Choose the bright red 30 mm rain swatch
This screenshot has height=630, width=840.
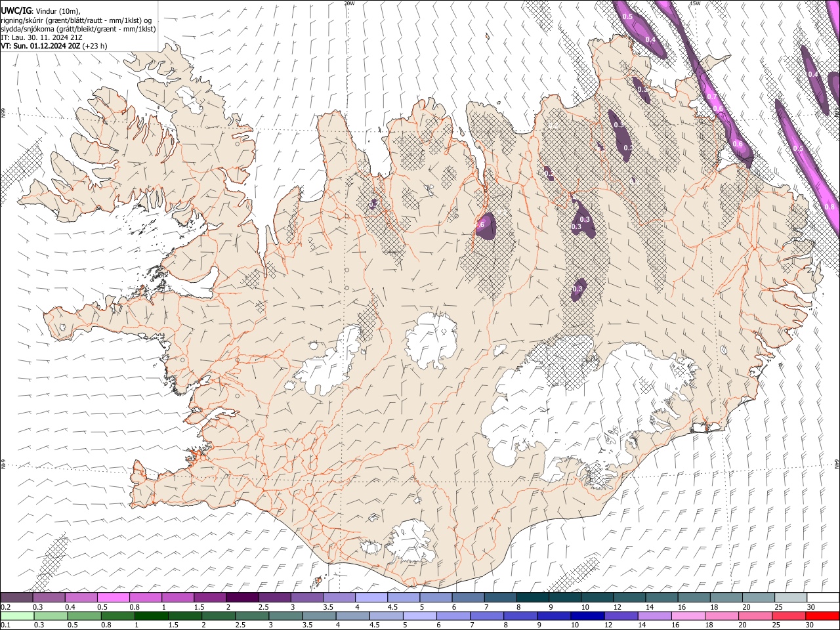coord(822,616)
